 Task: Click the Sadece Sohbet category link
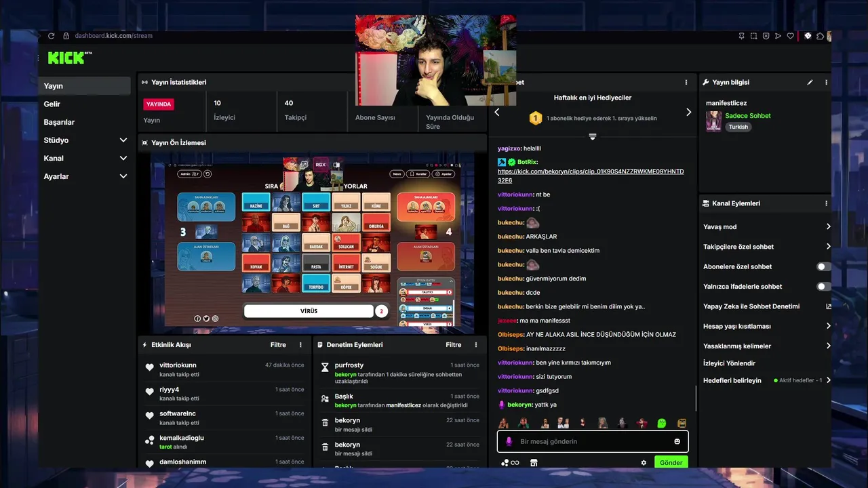tap(748, 116)
